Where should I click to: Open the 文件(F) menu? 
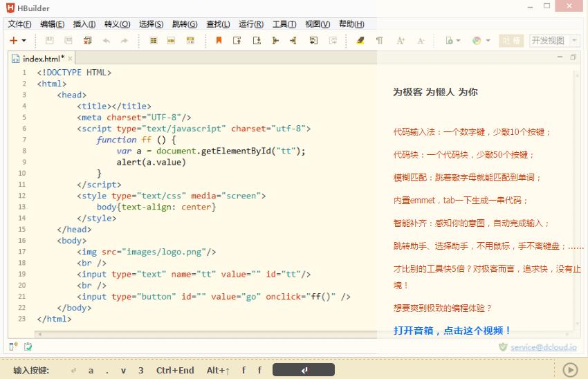point(20,24)
